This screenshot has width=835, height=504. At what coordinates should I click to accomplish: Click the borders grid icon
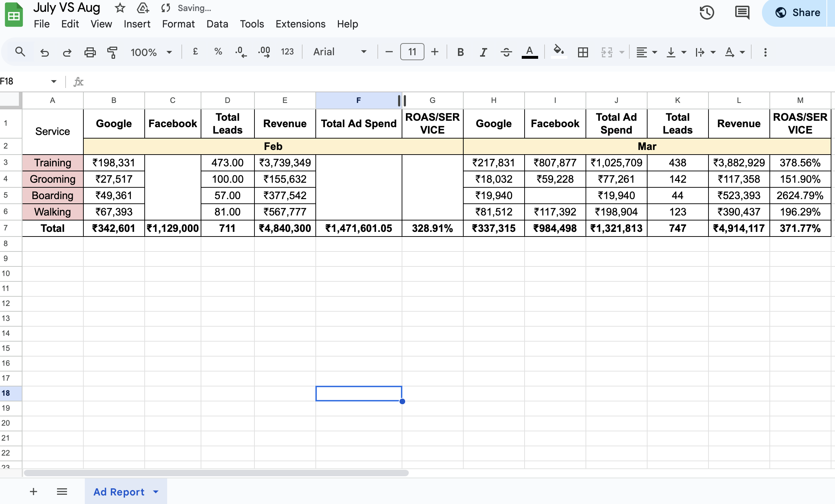583,52
